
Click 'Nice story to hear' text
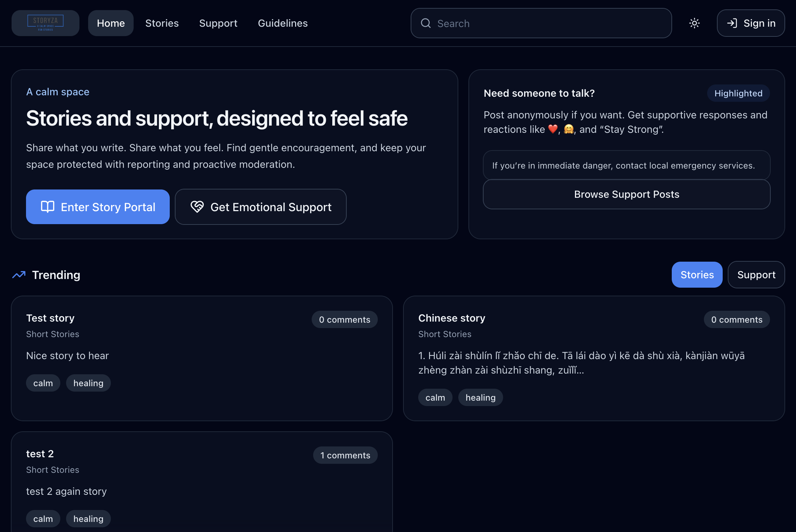(68, 356)
